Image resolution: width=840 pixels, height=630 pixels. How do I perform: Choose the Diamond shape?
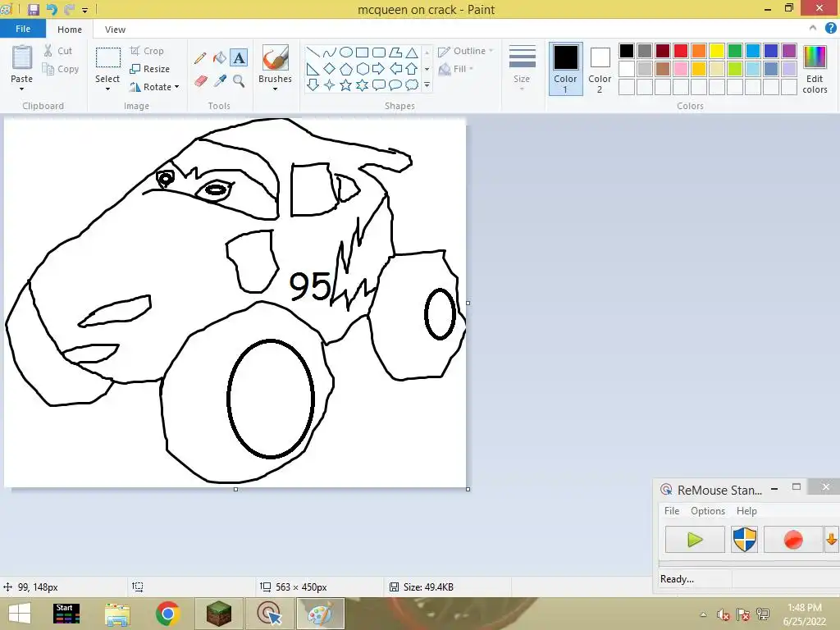(x=330, y=69)
